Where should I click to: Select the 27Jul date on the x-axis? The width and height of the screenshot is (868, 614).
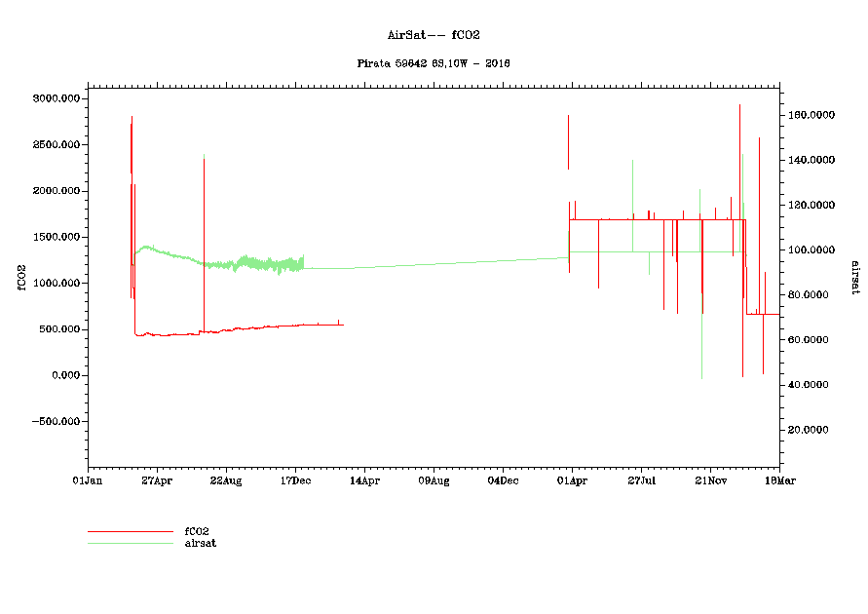click(641, 480)
